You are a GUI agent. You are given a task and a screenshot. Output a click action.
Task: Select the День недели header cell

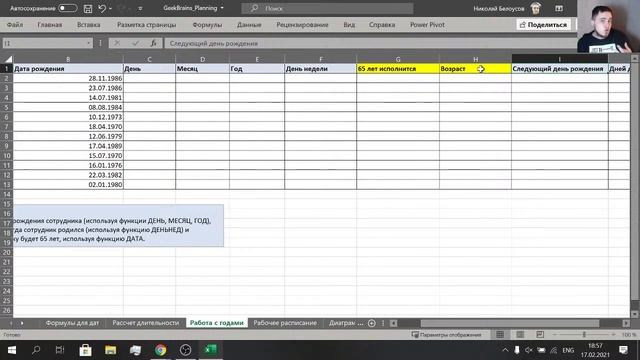(x=320, y=69)
